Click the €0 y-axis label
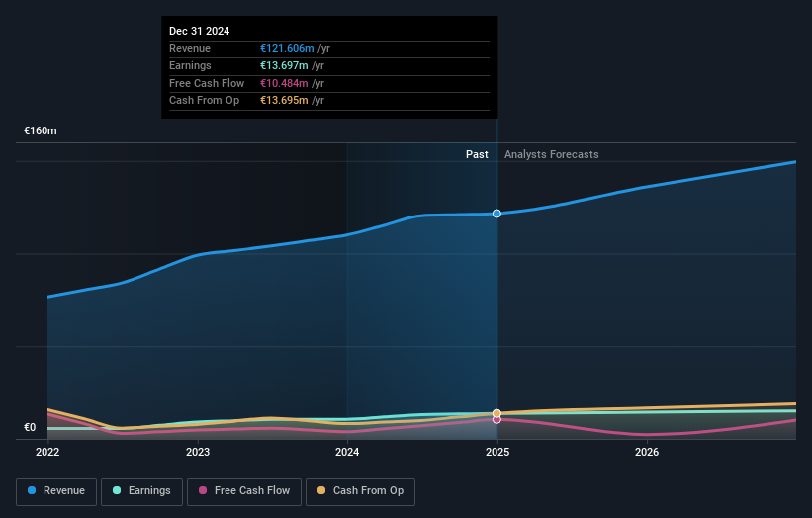Image resolution: width=812 pixels, height=518 pixels. [30, 427]
